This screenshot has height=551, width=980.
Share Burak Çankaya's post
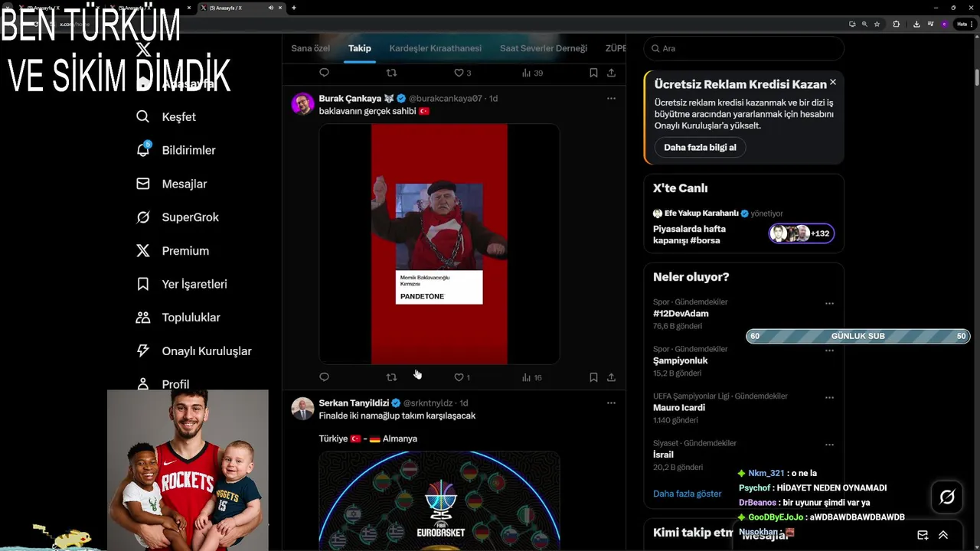click(x=611, y=377)
